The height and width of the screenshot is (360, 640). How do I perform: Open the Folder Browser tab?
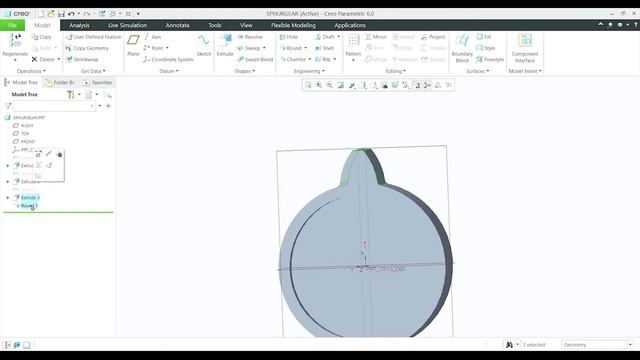[60, 82]
